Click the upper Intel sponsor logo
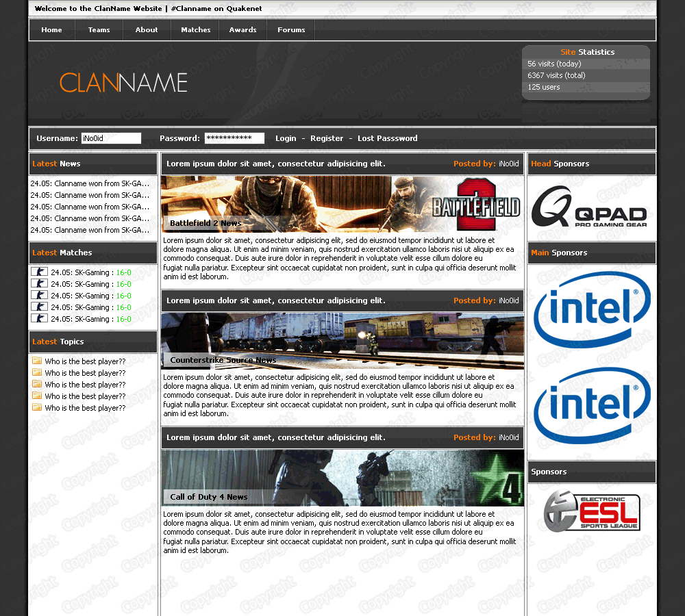Viewport: 685px width, 616px height. [x=592, y=309]
